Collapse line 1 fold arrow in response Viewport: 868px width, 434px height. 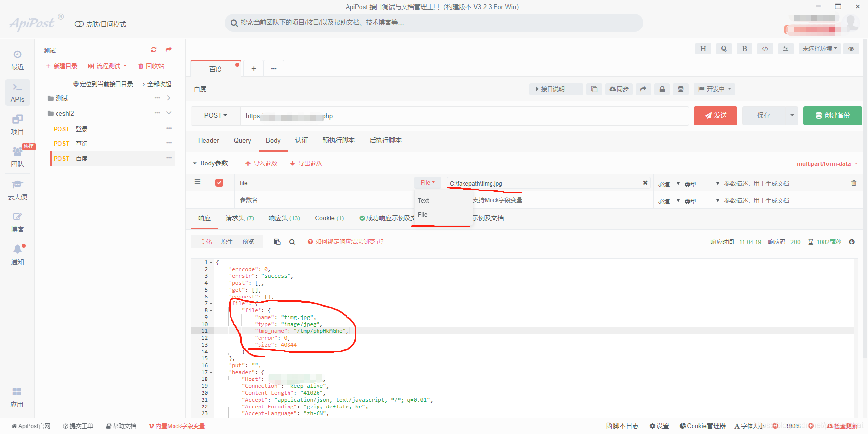[211, 263]
